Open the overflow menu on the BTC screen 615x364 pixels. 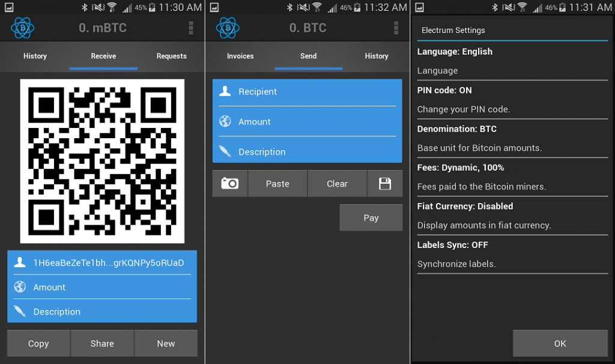[396, 28]
